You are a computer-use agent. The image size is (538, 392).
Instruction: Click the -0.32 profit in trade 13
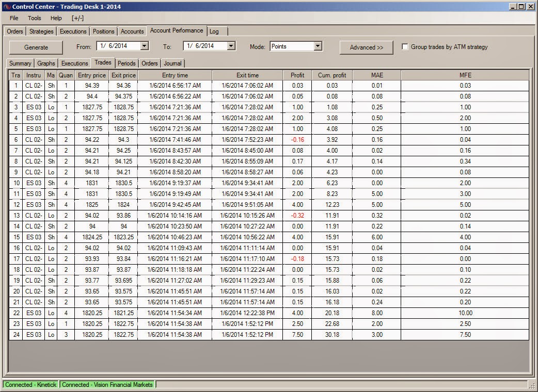297,216
